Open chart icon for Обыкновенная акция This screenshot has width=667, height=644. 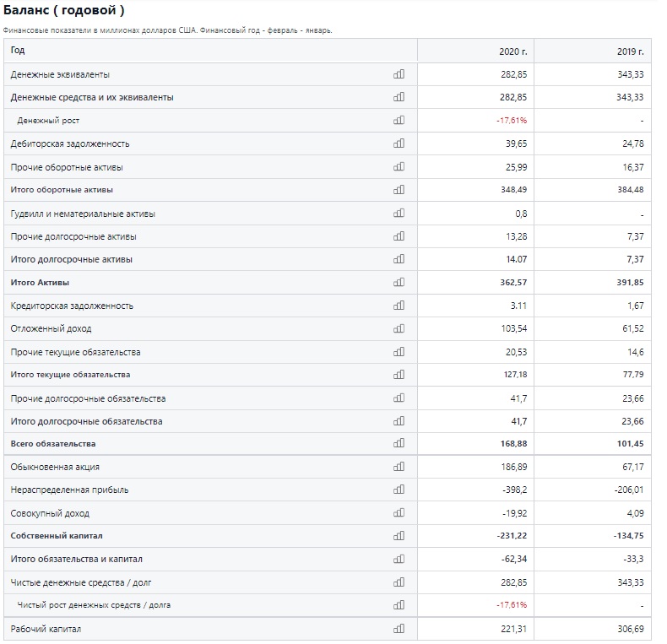tap(399, 466)
